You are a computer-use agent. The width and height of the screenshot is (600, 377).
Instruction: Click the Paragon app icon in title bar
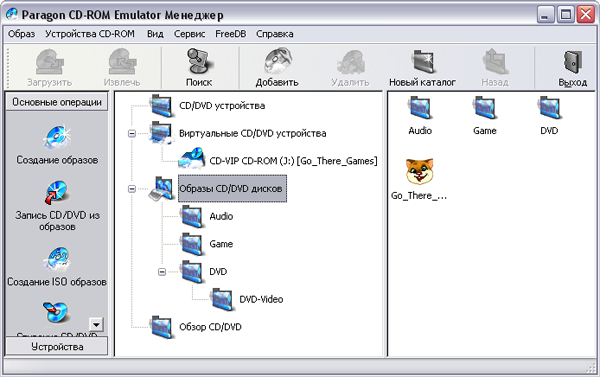click(x=11, y=15)
